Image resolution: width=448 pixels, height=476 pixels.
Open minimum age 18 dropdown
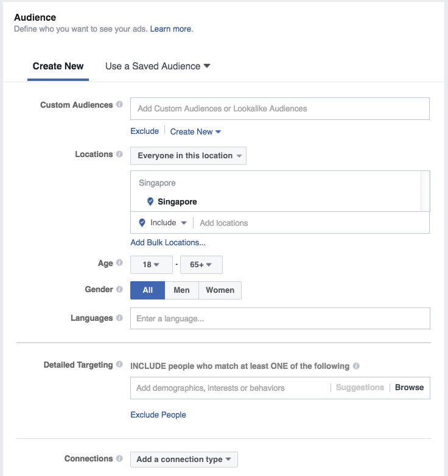pos(151,265)
